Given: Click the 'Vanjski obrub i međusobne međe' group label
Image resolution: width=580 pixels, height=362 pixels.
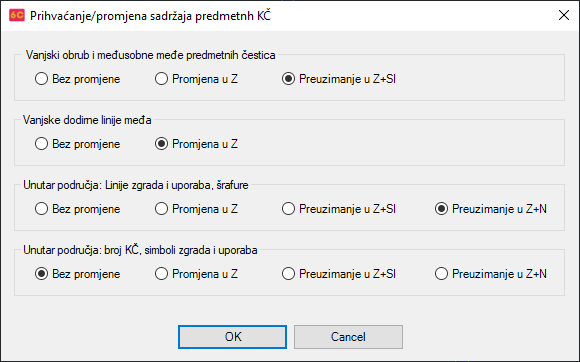Looking at the screenshot, I should pos(150,55).
